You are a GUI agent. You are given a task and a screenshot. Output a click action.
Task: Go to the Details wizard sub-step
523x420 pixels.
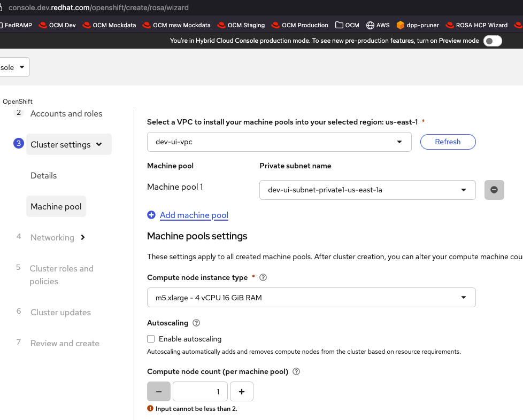[x=44, y=176]
